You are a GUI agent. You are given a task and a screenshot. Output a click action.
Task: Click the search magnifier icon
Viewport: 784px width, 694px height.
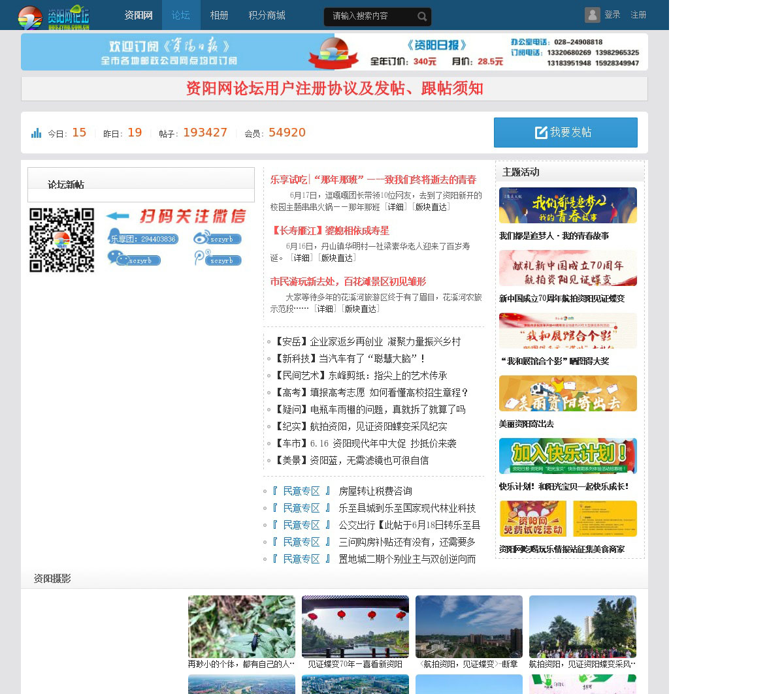pyautogui.click(x=422, y=16)
